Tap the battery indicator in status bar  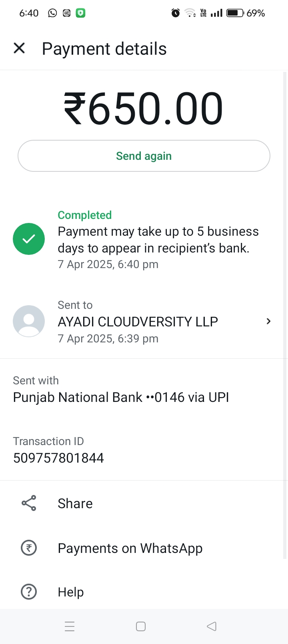[x=235, y=13]
